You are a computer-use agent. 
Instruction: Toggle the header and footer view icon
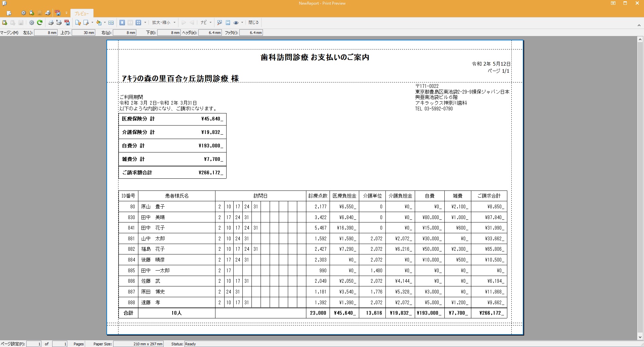(228, 23)
